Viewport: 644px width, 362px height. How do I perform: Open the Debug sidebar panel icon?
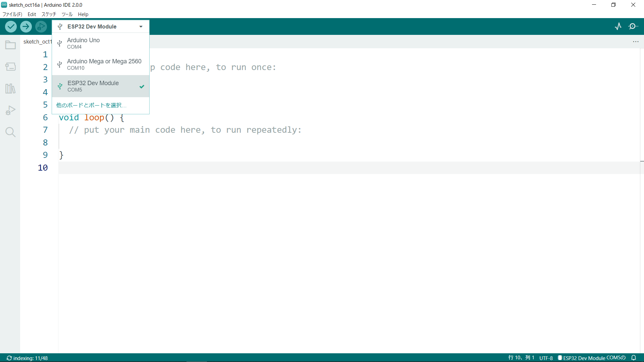tap(10, 110)
